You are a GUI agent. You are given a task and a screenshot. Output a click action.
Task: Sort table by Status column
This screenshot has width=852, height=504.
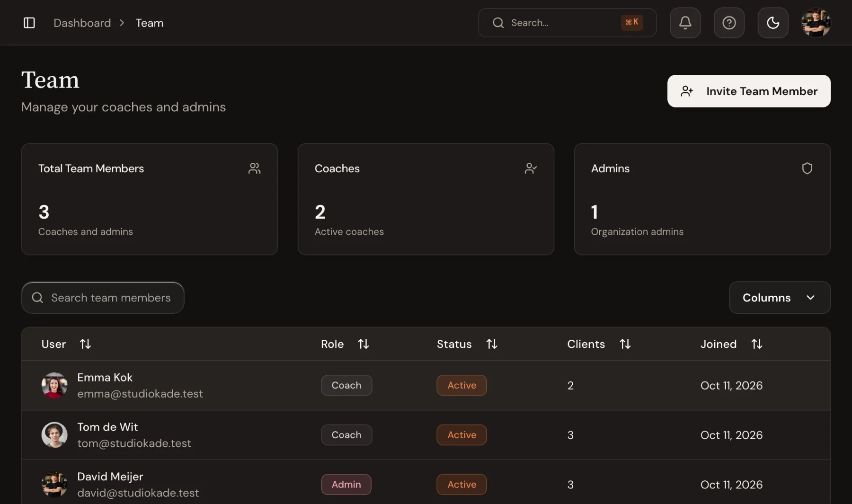click(467, 344)
